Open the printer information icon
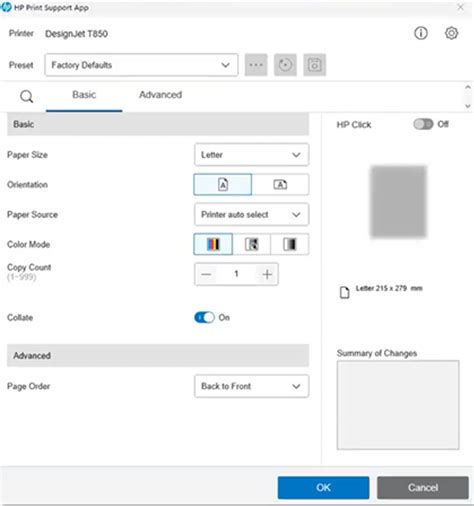 coord(421,33)
